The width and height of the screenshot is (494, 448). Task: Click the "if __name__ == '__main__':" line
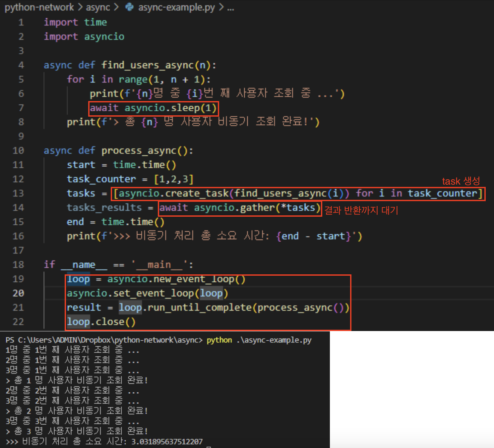tap(119, 264)
